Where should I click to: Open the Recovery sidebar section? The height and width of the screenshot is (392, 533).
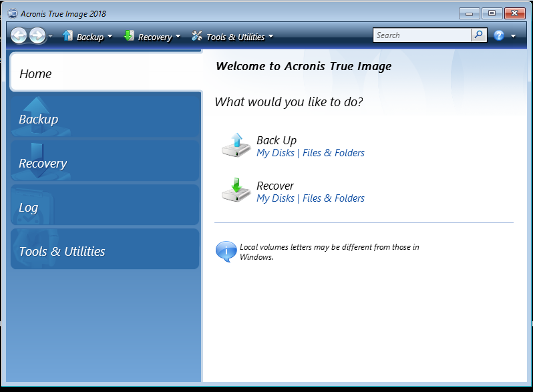click(x=106, y=163)
